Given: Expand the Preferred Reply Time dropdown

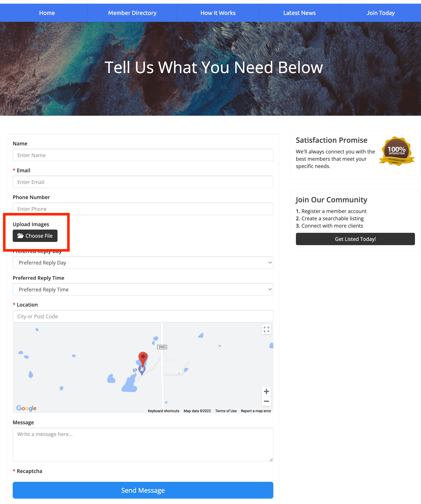Looking at the screenshot, I should 143,289.
